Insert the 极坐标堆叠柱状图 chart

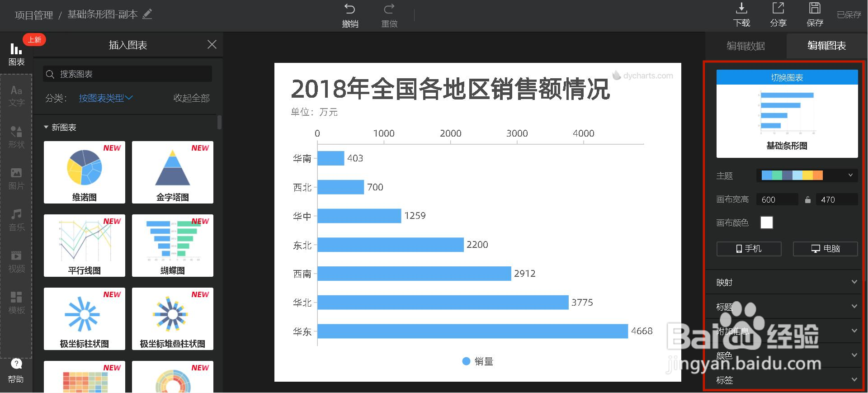point(173,319)
